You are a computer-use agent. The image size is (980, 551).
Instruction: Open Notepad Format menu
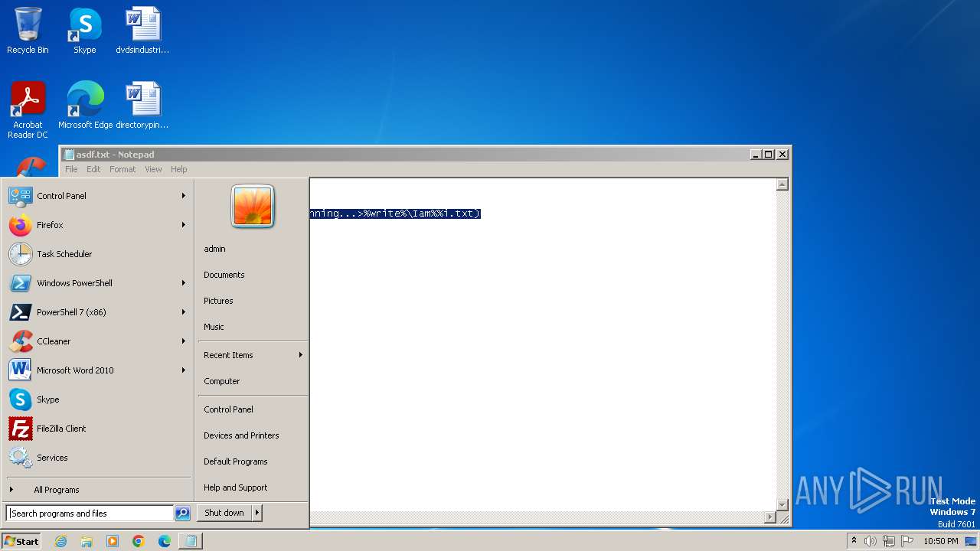click(122, 169)
